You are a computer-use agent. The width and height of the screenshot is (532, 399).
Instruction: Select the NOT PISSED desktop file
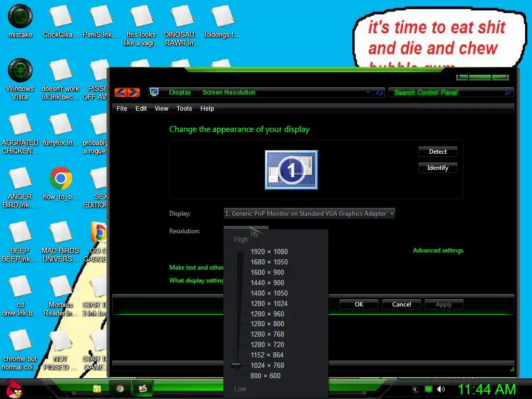[x=60, y=350]
